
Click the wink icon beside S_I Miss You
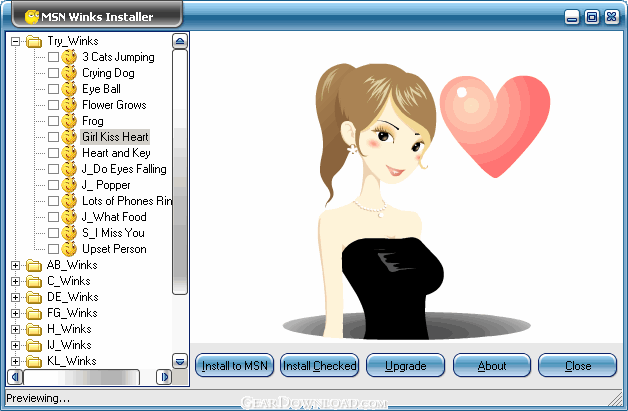(69, 233)
